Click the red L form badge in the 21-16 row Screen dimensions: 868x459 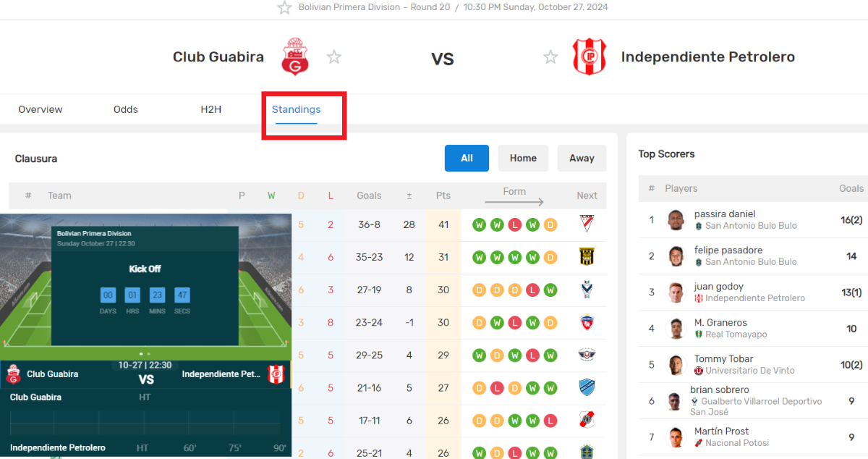[x=496, y=387]
